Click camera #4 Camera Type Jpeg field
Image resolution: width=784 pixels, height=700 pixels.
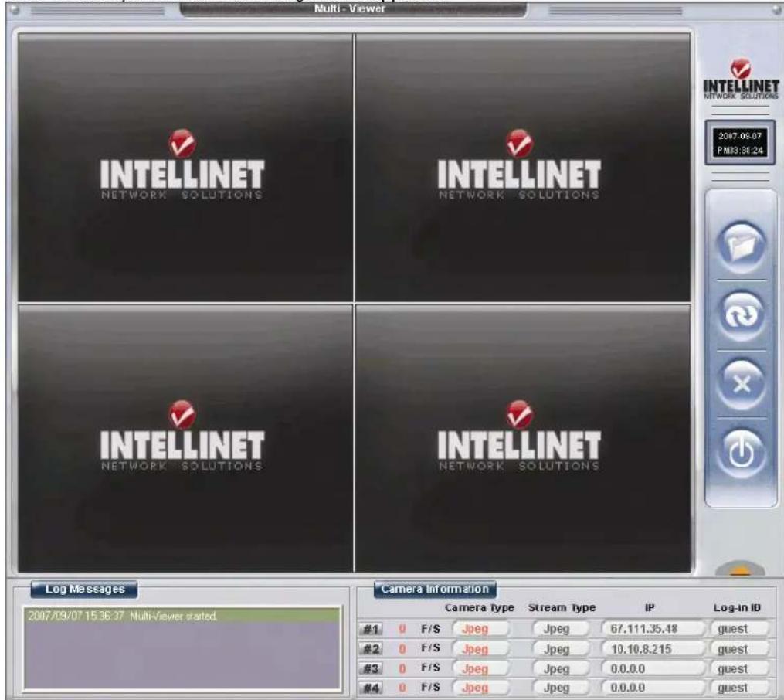coord(480,688)
